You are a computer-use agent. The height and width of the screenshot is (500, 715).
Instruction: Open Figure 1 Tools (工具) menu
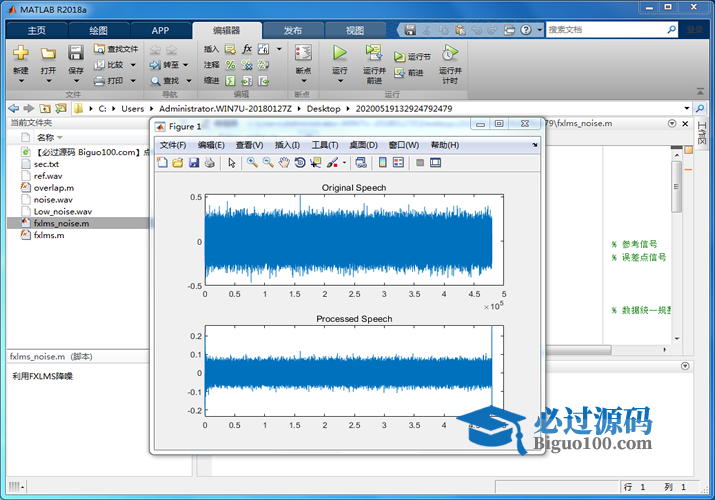325,145
